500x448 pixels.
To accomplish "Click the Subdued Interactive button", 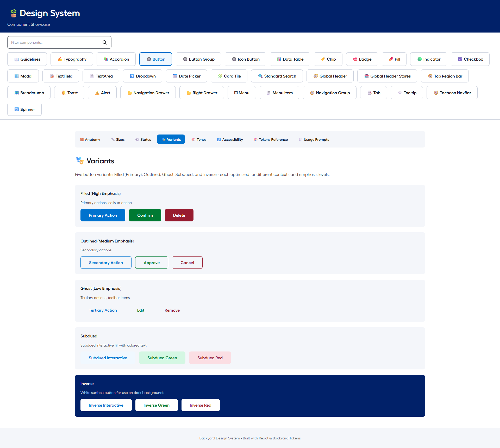I will pos(108,358).
